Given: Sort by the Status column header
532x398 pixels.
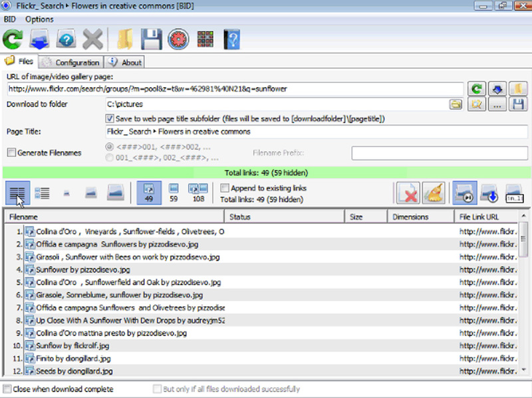Looking at the screenshot, I should click(x=285, y=217).
